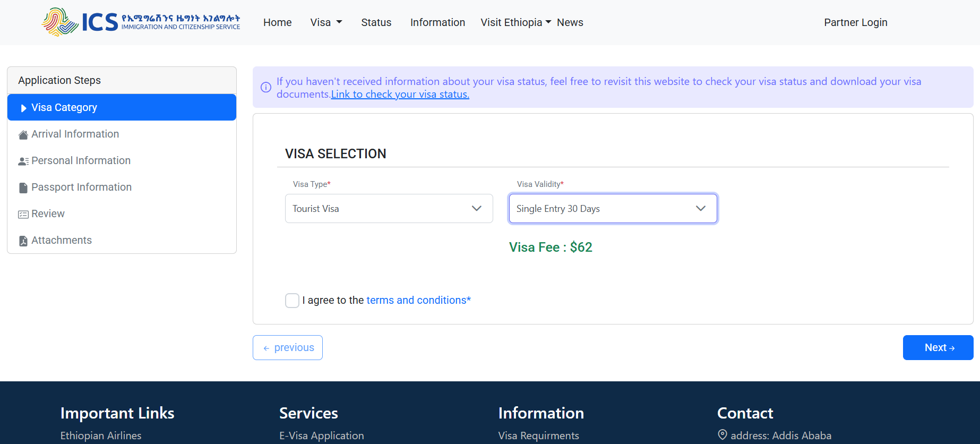Click the Contact address location pin icon

pyautogui.click(x=723, y=434)
